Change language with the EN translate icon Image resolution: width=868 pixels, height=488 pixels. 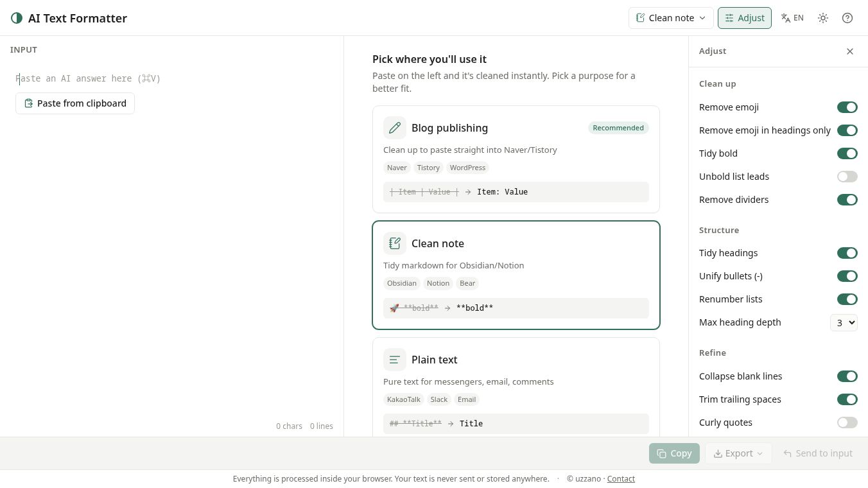click(792, 18)
